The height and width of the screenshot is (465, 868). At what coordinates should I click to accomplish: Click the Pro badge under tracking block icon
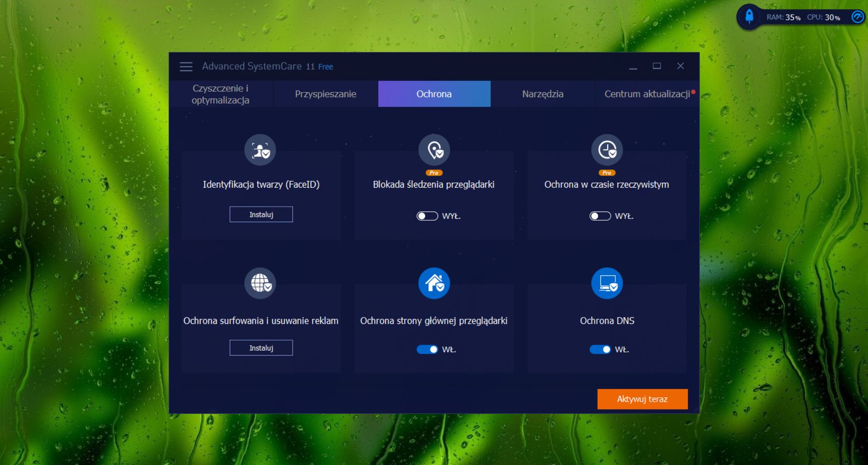pyautogui.click(x=434, y=173)
